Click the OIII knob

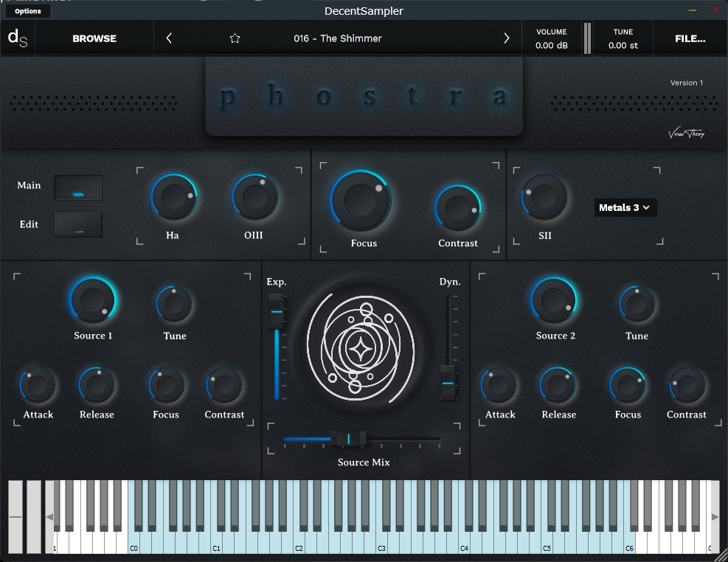[x=255, y=197]
